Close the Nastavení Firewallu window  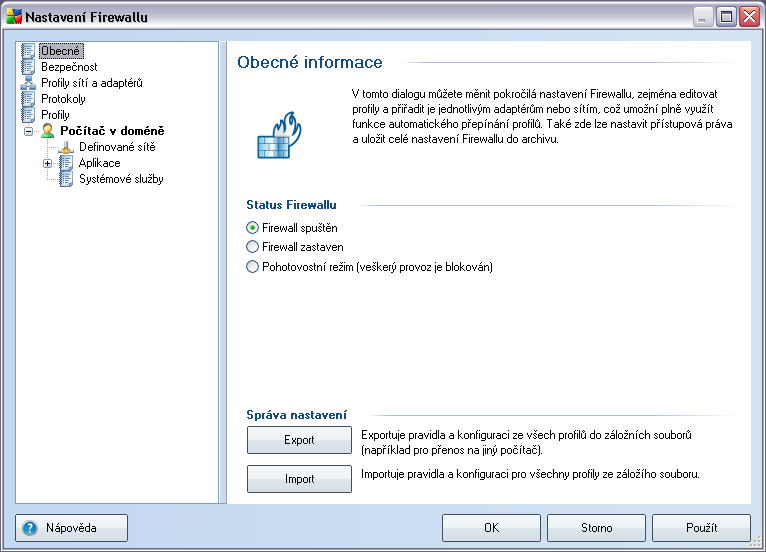[x=749, y=17]
